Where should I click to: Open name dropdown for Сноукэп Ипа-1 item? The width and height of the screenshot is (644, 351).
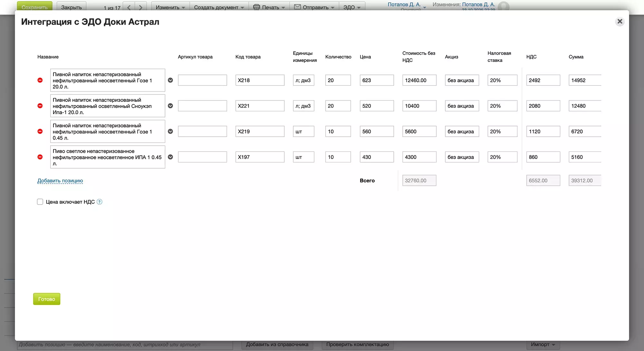click(x=170, y=106)
